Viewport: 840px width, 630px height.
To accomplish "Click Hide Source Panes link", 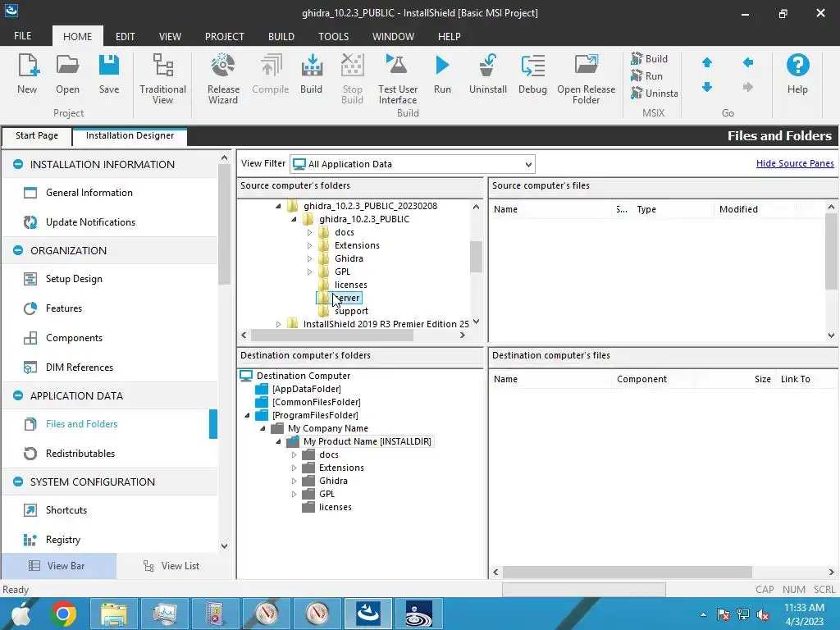I will (795, 163).
